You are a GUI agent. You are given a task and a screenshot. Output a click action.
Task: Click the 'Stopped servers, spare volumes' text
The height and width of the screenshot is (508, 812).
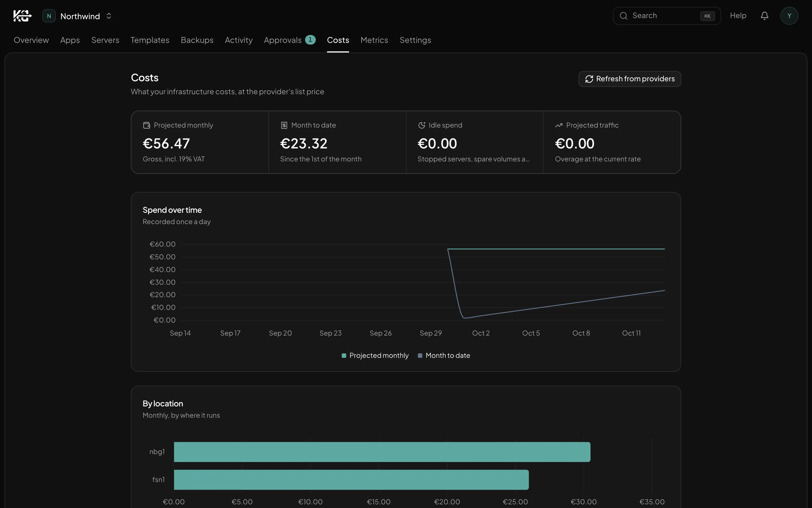coord(473,159)
